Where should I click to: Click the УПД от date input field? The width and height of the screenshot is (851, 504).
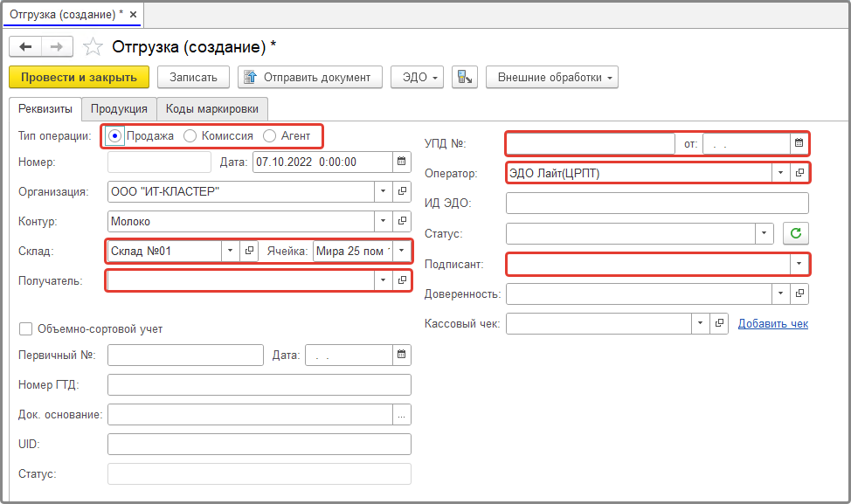[x=746, y=143]
